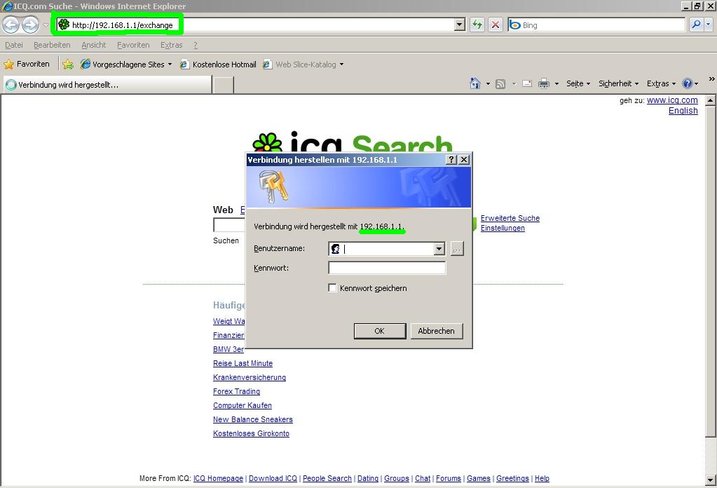The image size is (717, 488).
Task: Open the Benutzername combo box dropdown
Action: pyautogui.click(x=439, y=249)
